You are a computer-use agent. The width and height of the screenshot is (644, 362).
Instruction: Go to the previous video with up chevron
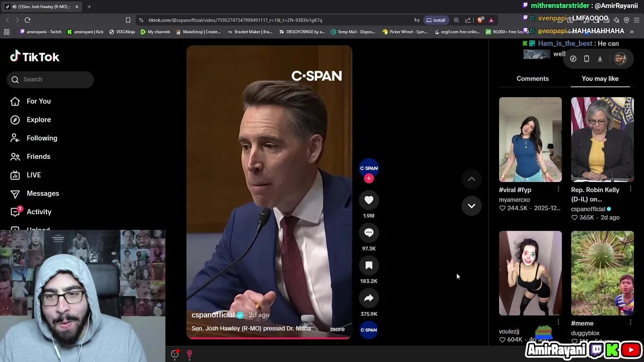coord(471,179)
